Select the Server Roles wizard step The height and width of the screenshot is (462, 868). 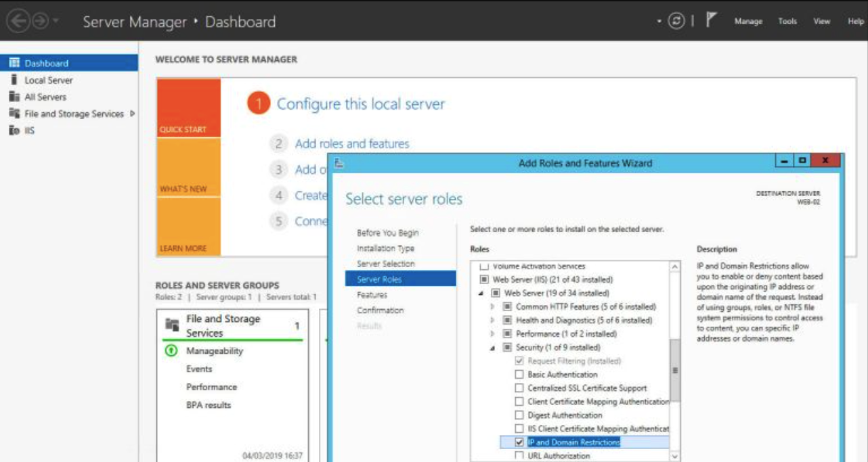(400, 279)
